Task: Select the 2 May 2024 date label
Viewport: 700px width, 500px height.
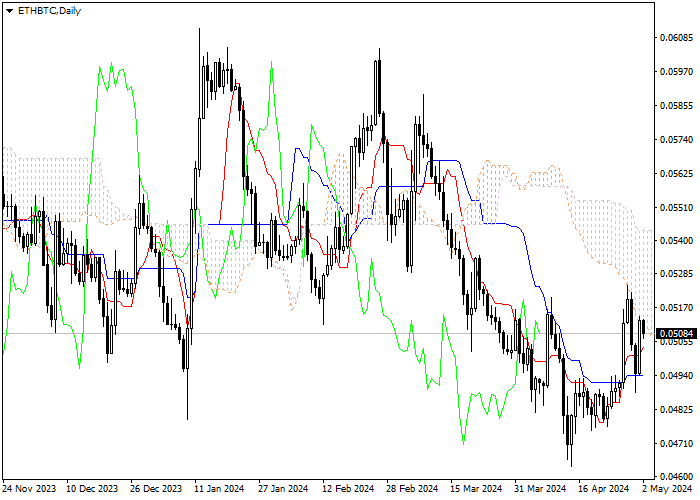Action: [667, 489]
